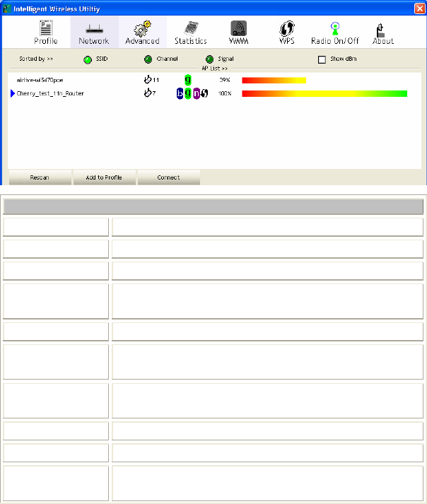The image size is (427, 504).
Task: Click the title bar application icon
Action: click(6, 8)
